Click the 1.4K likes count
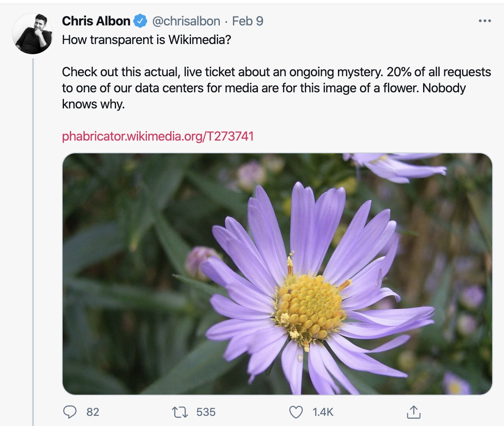504x426 pixels. (x=323, y=412)
